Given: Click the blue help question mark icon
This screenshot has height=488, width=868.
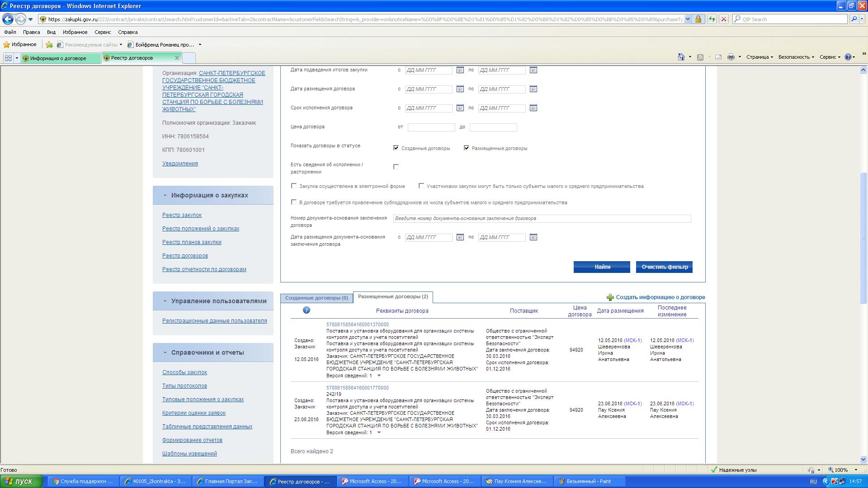Looking at the screenshot, I should pyautogui.click(x=307, y=310).
